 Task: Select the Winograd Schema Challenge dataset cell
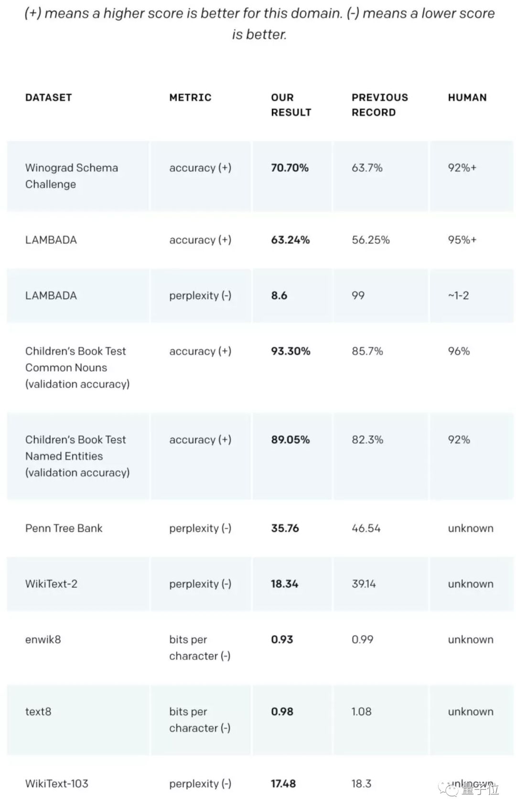coord(72,176)
